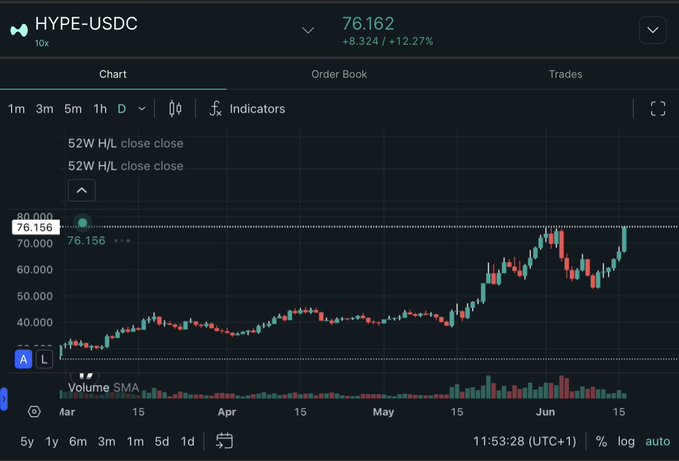Select the first 52W H/L indicator legend
Viewport: 679px width, 461px height.
(x=126, y=143)
